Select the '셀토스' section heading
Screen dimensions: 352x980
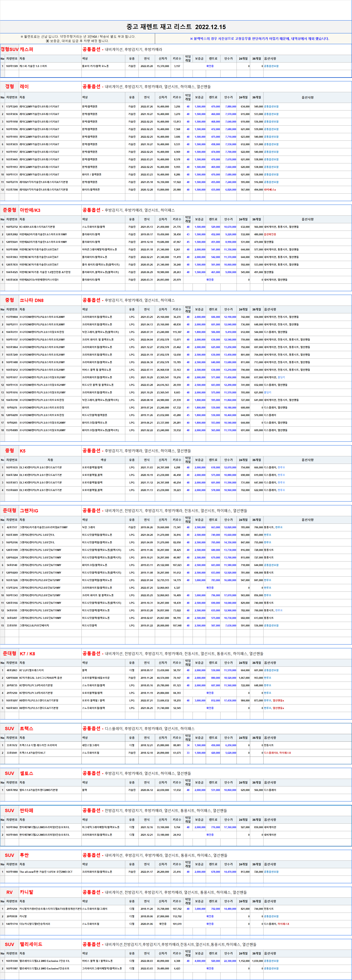[x=27, y=773]
